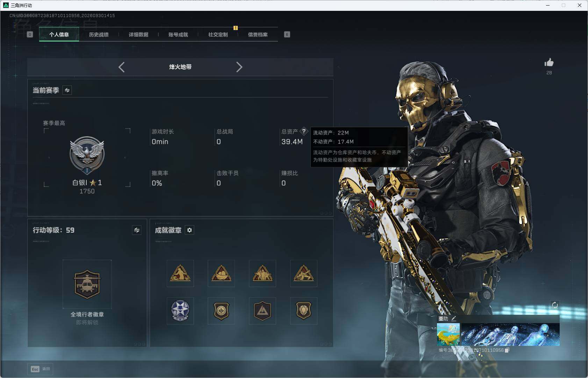588x378 pixels.
Task: Go to the 账号成就 tab
Action: click(178, 34)
